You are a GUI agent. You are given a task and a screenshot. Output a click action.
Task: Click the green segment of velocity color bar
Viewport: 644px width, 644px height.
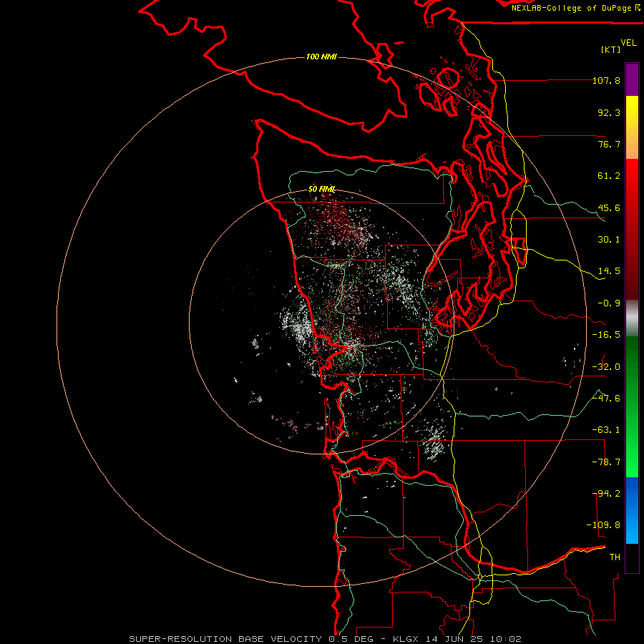[x=632, y=406]
